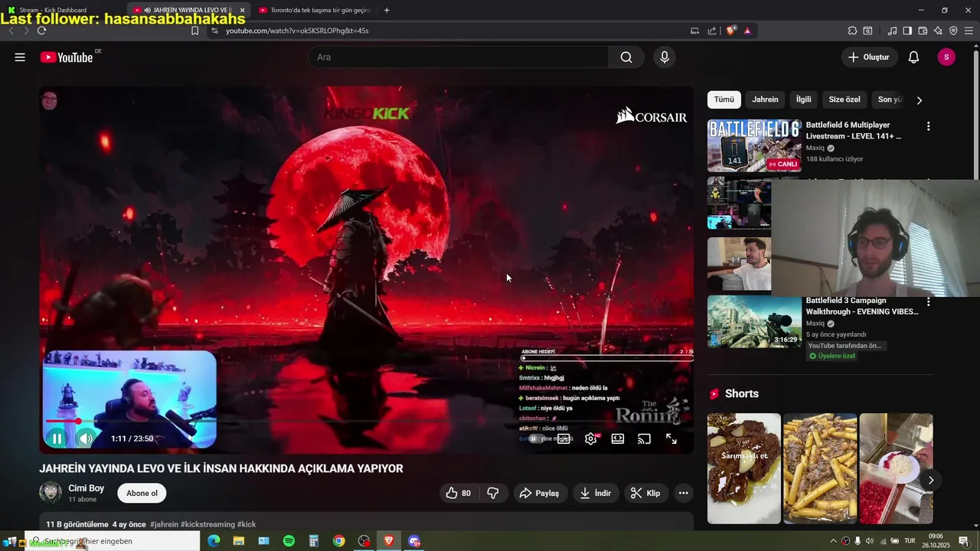This screenshot has width=980, height=551.
Task: Show next Shorts with arrow
Action: (931, 480)
